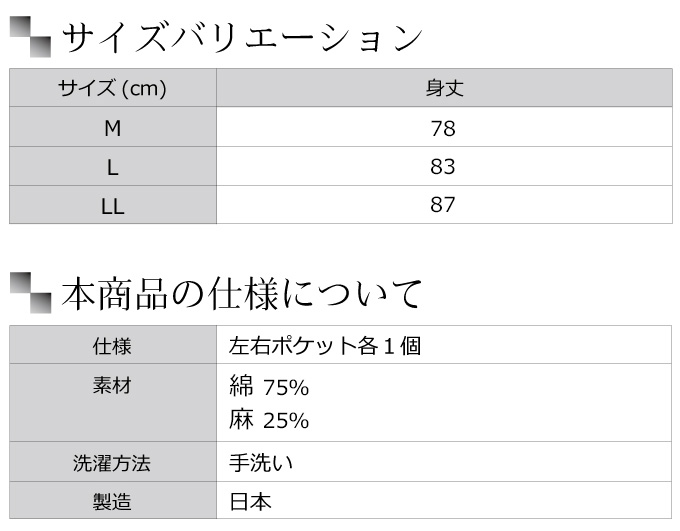Click the checkered icon beside サイズバリエーション heading
This screenshot has width=680, height=531.
[30, 36]
